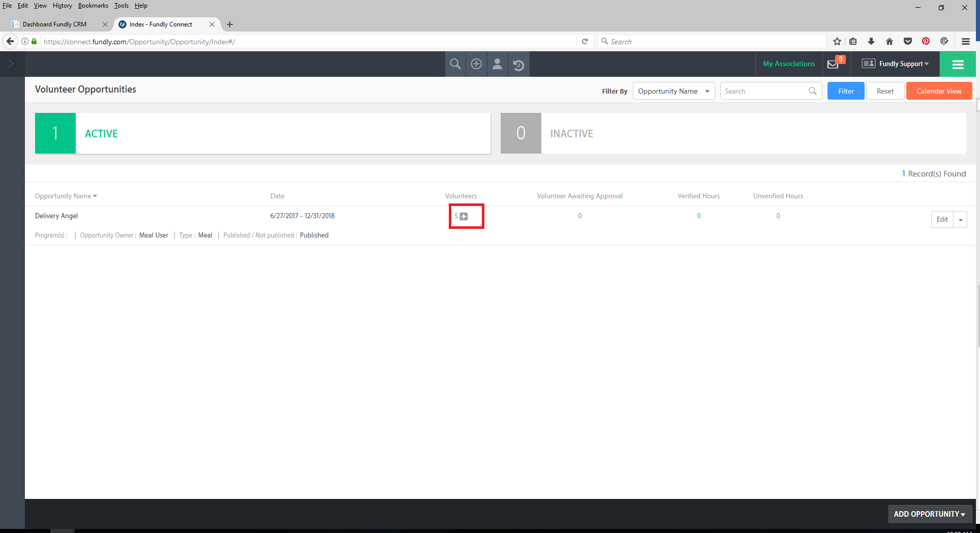
Task: Open the Firefox hamburger menu
Action: coord(966,42)
